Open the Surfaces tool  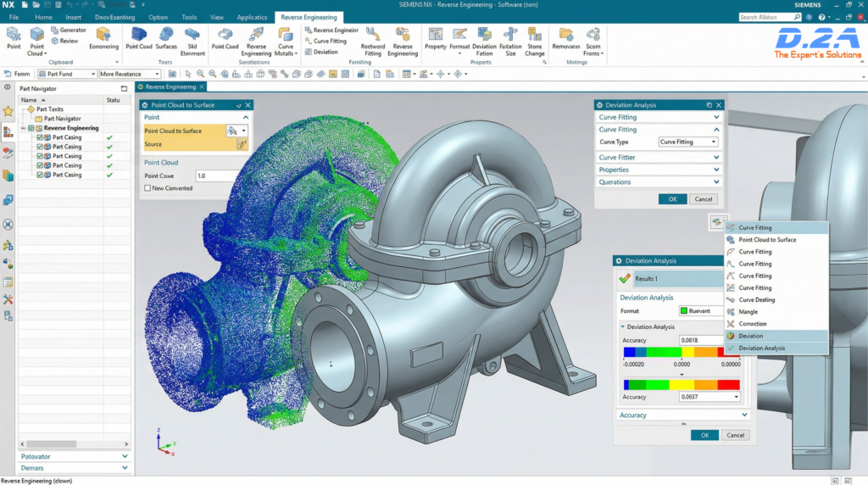pos(166,39)
